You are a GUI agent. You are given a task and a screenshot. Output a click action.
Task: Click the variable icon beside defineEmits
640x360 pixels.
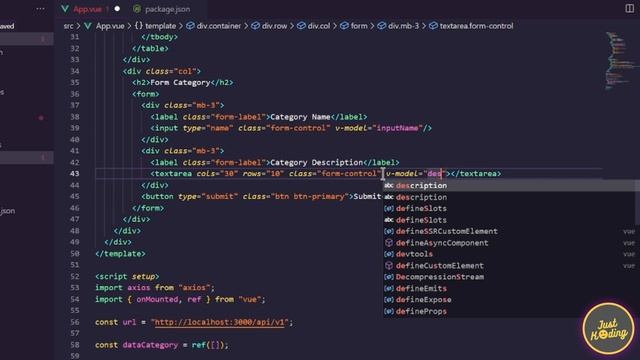[x=389, y=288]
